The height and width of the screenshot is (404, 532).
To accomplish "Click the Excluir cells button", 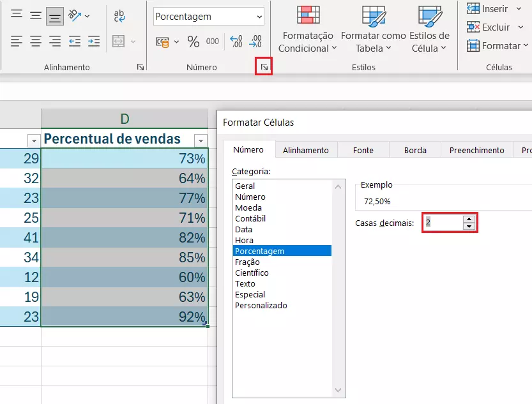I will pos(489,27).
